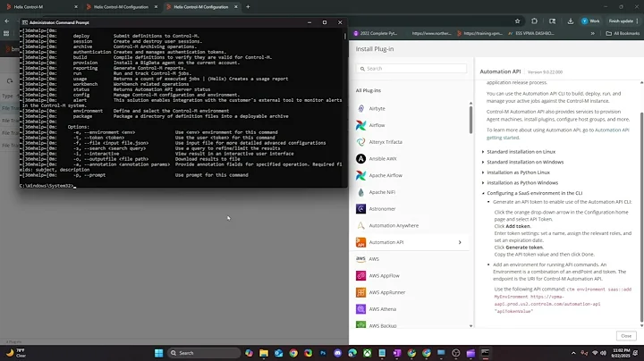
Task: Open the Command Prompt taskbar icon
Action: [485, 353]
